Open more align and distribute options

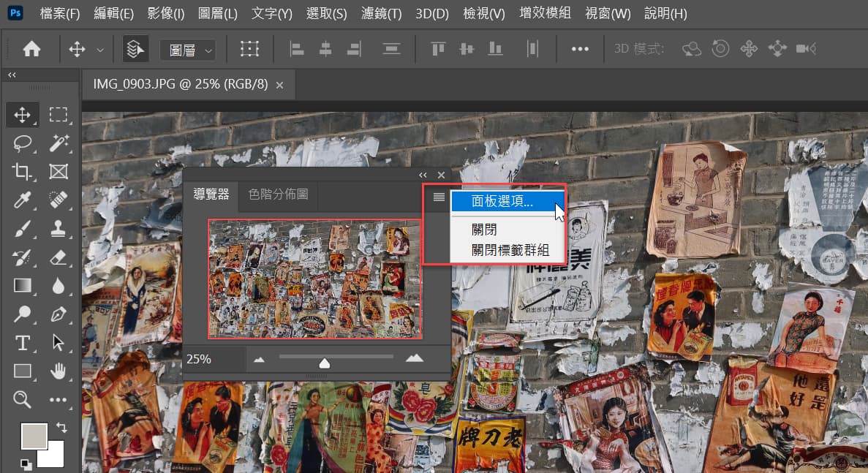coord(580,49)
